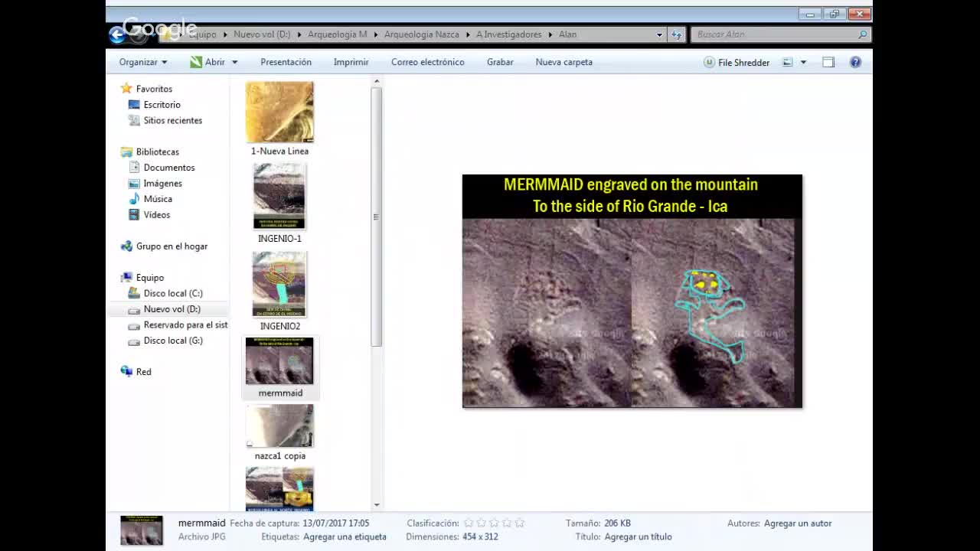Click Nuevo vol (D:) breadcrumb segment
Image resolution: width=980 pixels, height=551 pixels.
pyautogui.click(x=262, y=34)
